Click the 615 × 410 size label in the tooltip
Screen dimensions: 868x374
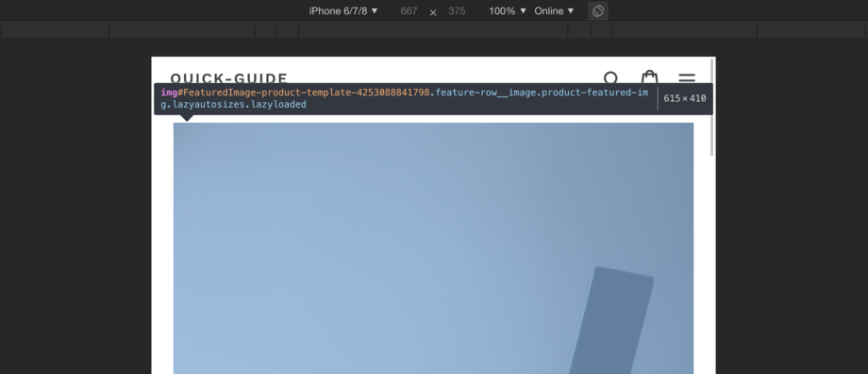[685, 98]
